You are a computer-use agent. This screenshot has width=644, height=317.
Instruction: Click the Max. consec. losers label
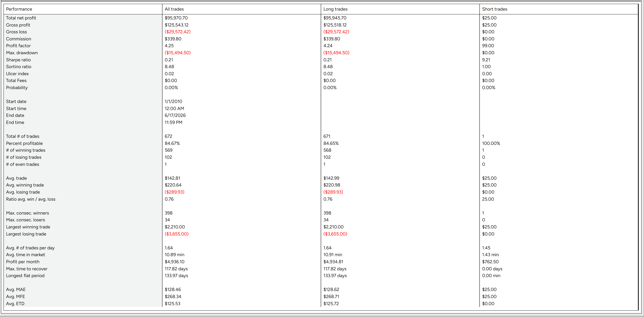pyautogui.click(x=25, y=220)
